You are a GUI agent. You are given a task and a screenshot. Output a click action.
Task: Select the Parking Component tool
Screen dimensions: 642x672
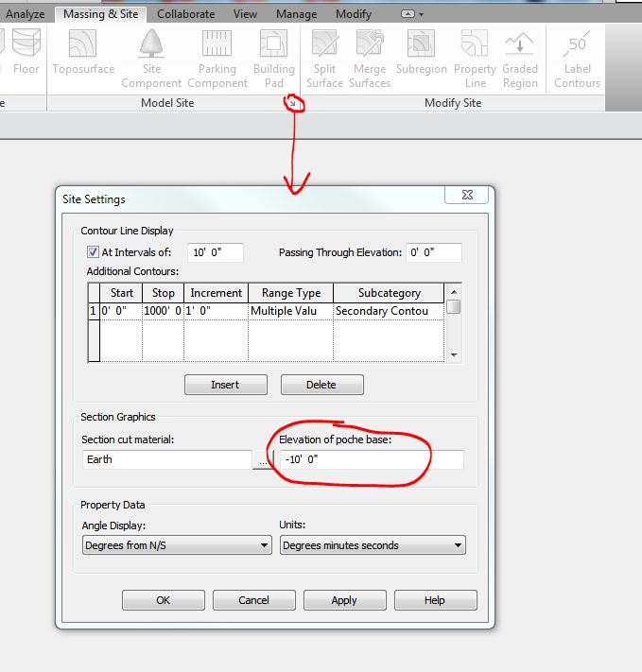tap(217, 59)
